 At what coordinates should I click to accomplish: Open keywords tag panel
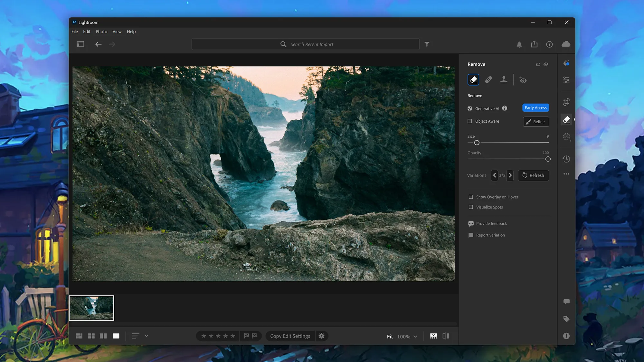point(566,319)
